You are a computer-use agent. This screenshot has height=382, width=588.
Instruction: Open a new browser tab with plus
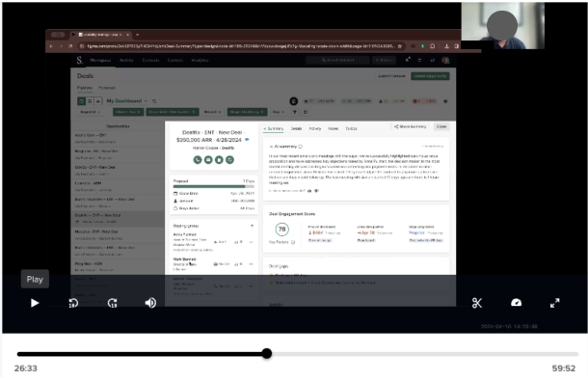coord(137,35)
